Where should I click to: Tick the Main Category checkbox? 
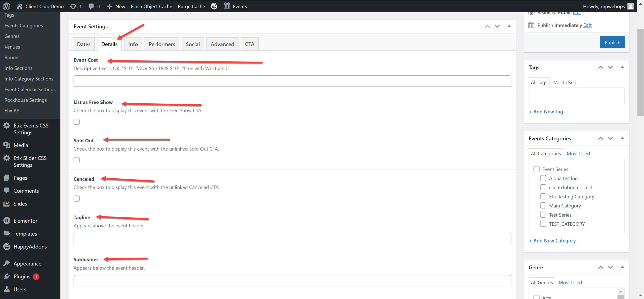point(543,205)
